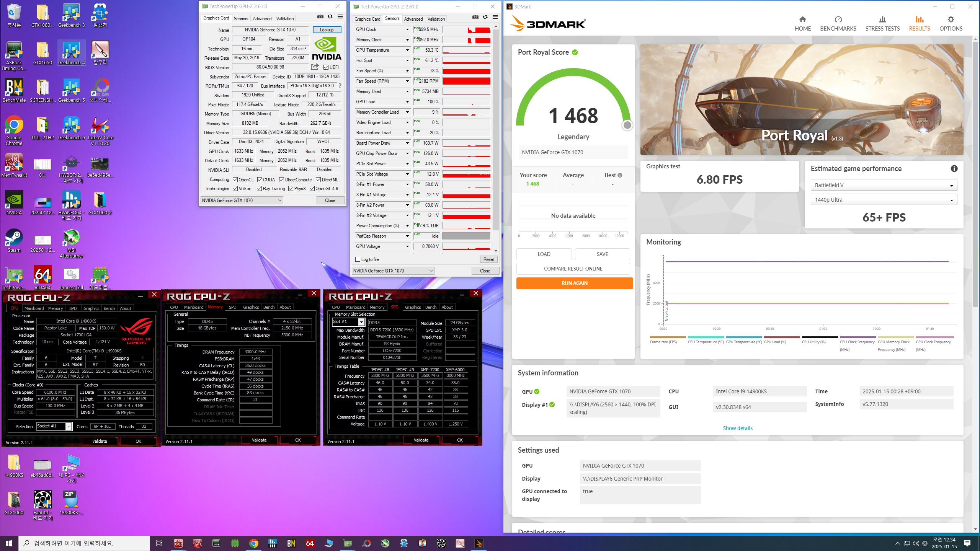This screenshot has width=980, height=551.
Task: Expand GPU Clock sensor dropdown
Action: point(407,29)
